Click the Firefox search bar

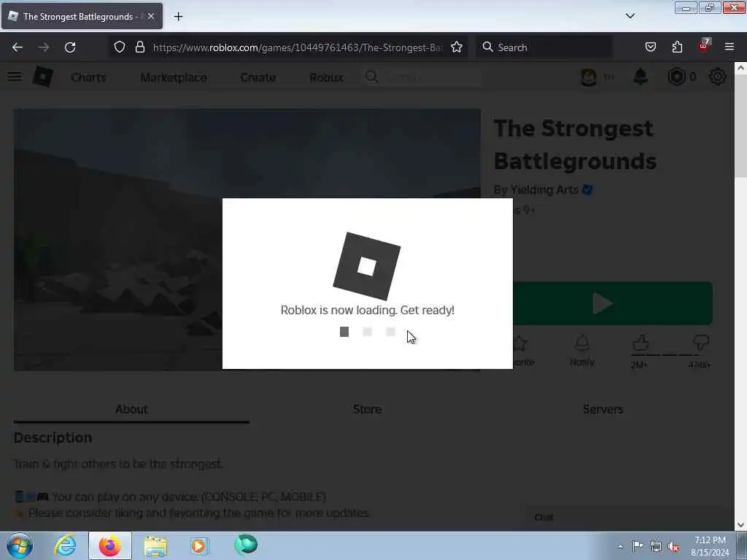[543, 47]
